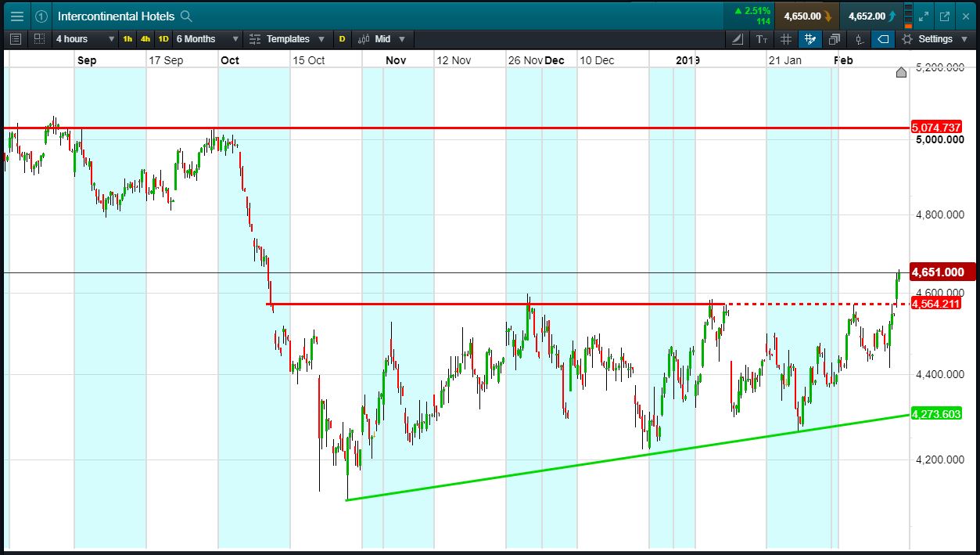Click the Settings label
980x555 pixels.
coord(935,38)
